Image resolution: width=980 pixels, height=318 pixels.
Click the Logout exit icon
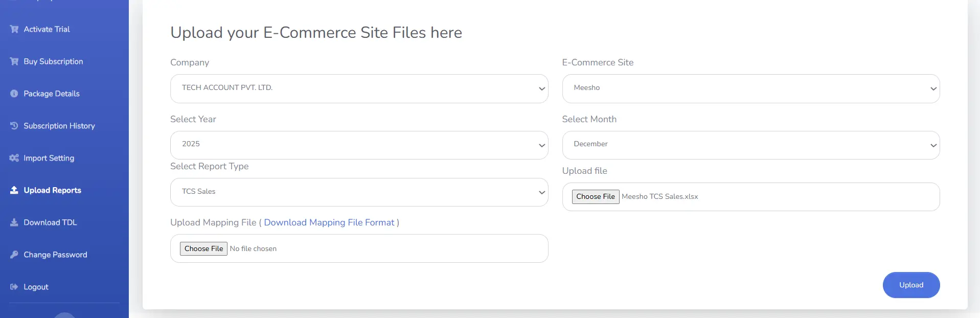click(14, 287)
